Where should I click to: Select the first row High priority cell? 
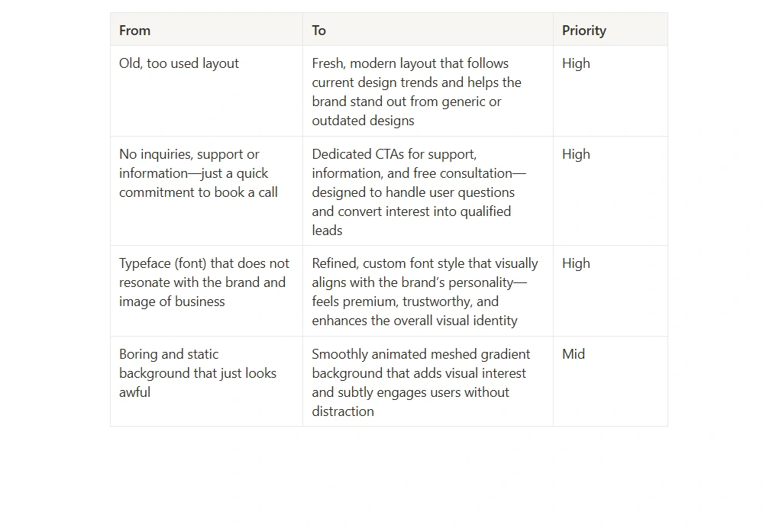(x=610, y=92)
